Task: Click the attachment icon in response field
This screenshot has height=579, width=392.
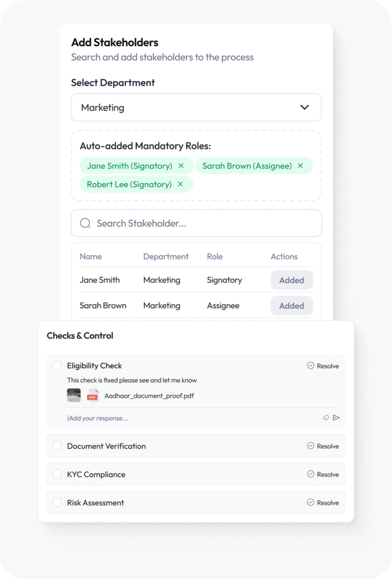Action: [326, 418]
